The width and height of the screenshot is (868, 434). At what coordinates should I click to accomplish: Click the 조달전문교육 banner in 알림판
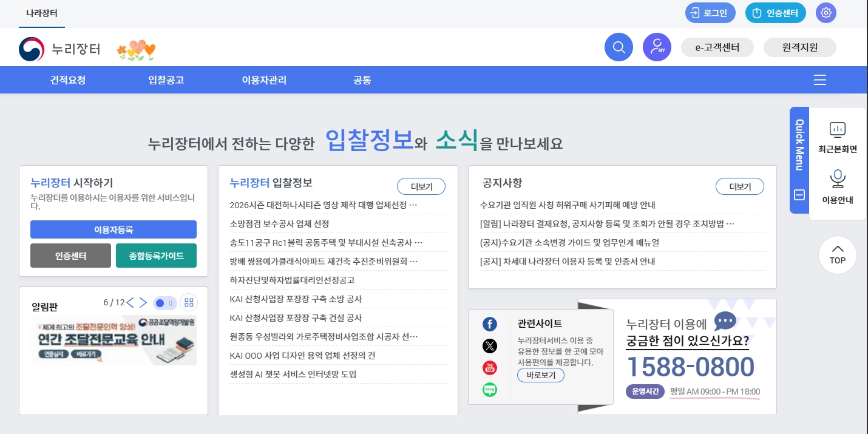point(114,340)
